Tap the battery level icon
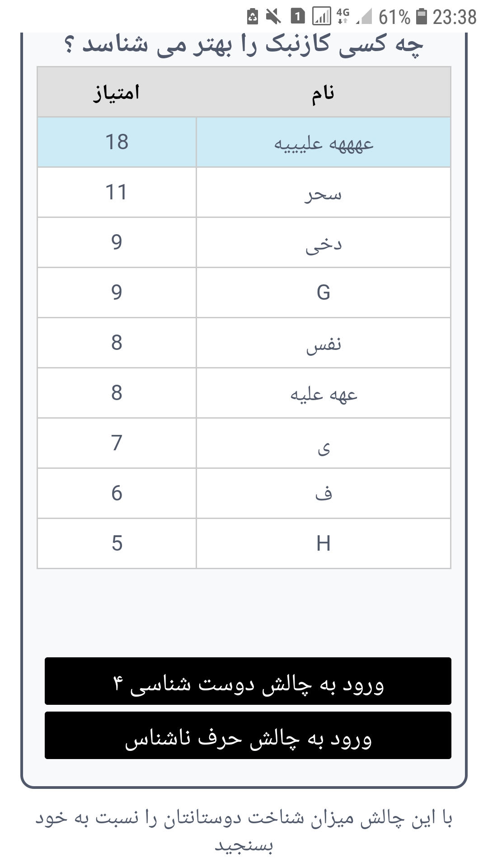Viewport: 488px width, 868px height. [x=421, y=17]
